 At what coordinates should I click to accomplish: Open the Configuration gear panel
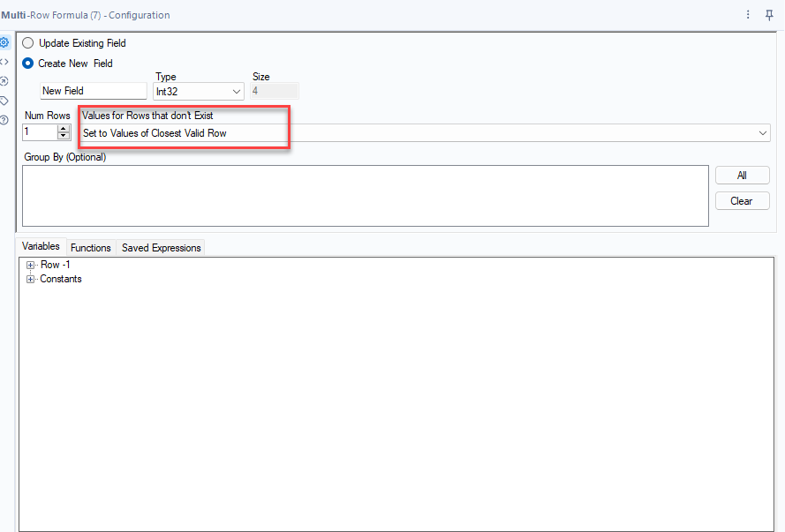pos(4,41)
